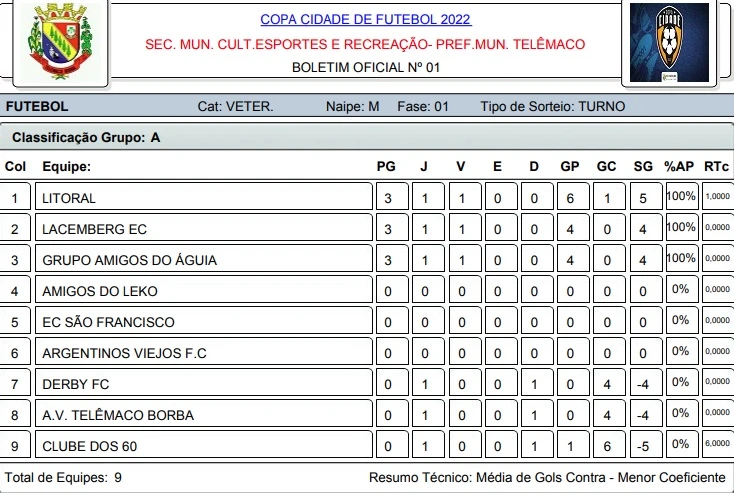Click the Boletim Oficial Nº 01 title

(365, 68)
